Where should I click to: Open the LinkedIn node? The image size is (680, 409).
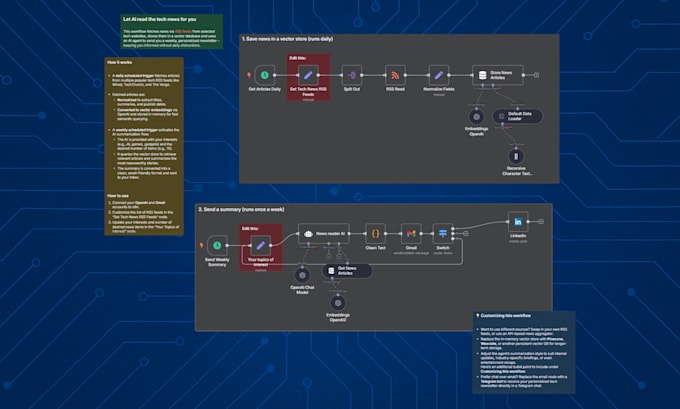(518, 222)
